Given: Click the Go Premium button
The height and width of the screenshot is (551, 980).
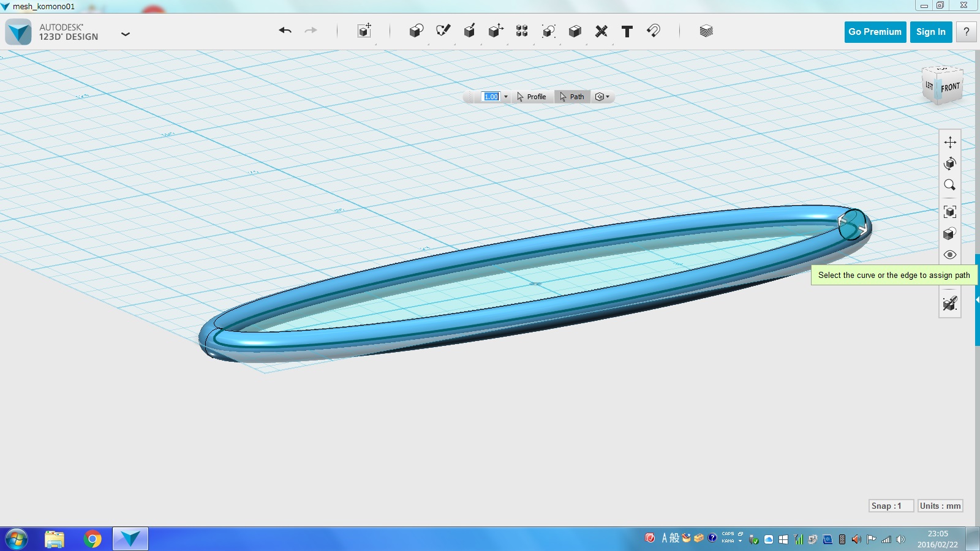Looking at the screenshot, I should [x=875, y=32].
